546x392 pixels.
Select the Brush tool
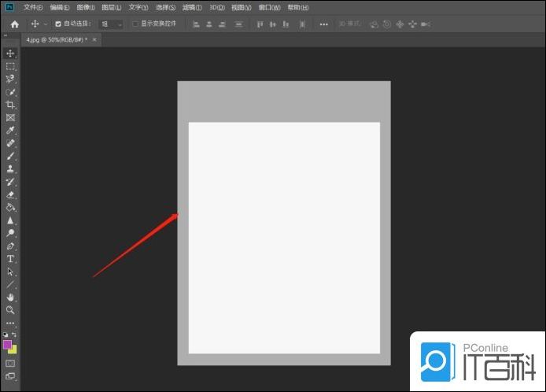click(10, 156)
